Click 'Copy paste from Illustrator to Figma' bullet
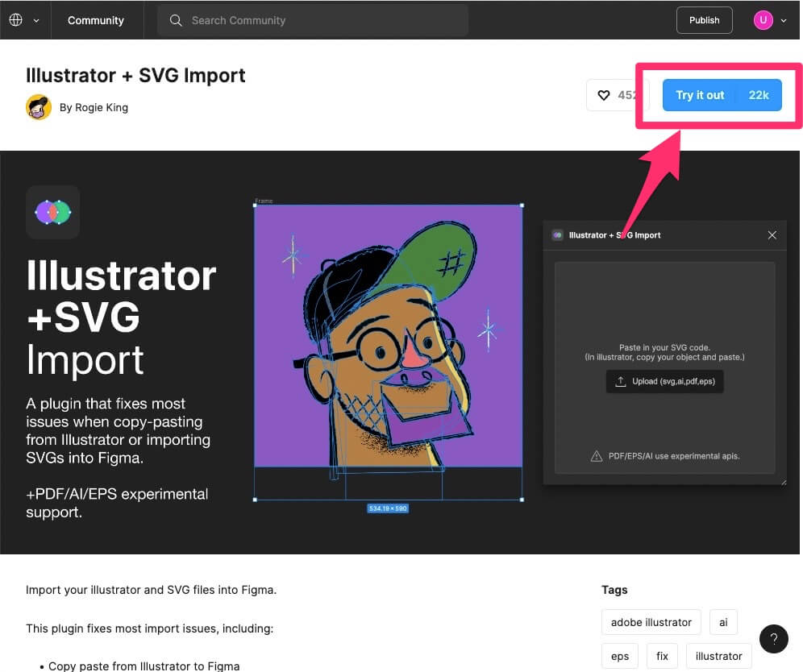This screenshot has height=672, width=803. click(144, 666)
